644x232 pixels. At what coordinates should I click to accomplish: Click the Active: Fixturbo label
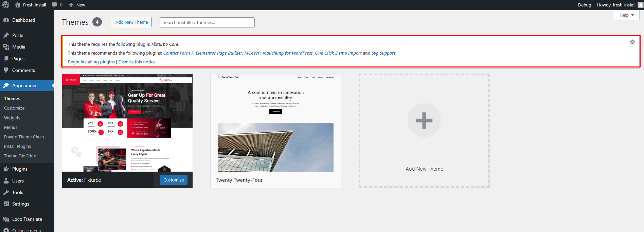84,180
